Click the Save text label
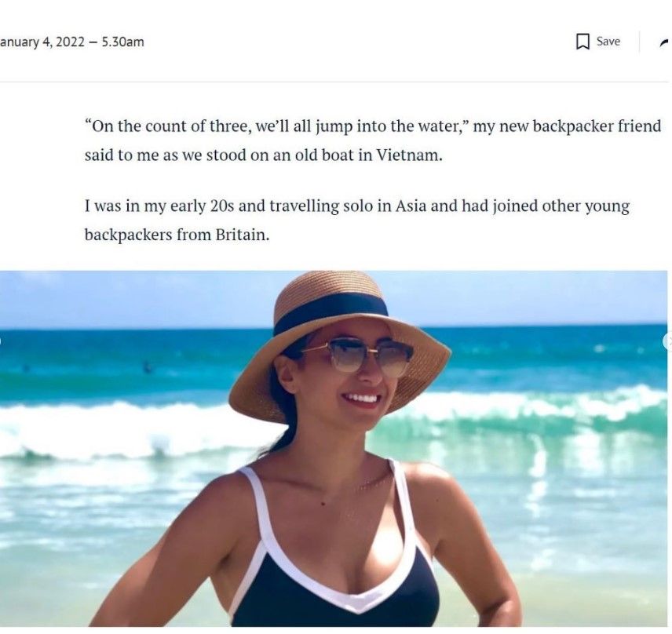672x634 pixels. [x=608, y=42]
